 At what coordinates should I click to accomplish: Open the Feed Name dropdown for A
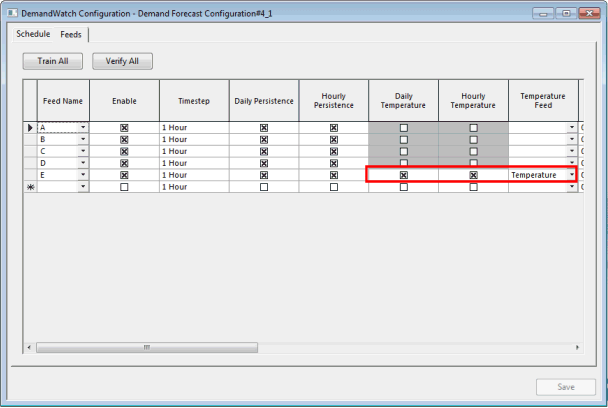tap(83, 128)
